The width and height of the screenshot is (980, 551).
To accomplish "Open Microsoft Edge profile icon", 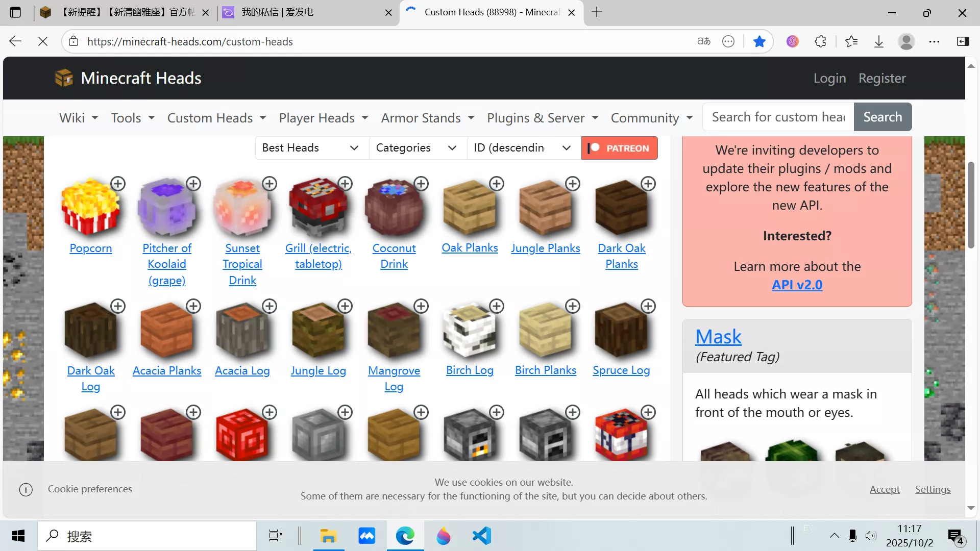I will (x=906, y=41).
